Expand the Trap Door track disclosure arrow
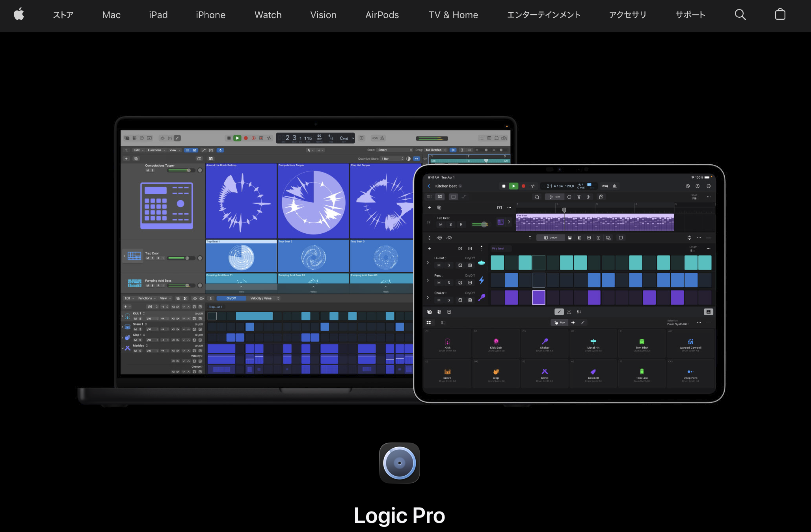The image size is (811, 532). point(124,256)
